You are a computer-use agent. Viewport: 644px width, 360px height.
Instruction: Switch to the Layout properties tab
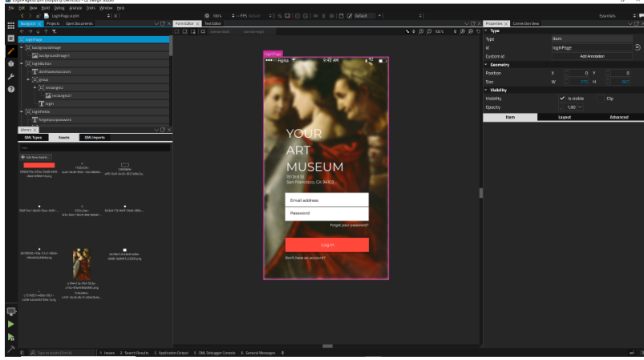565,117
